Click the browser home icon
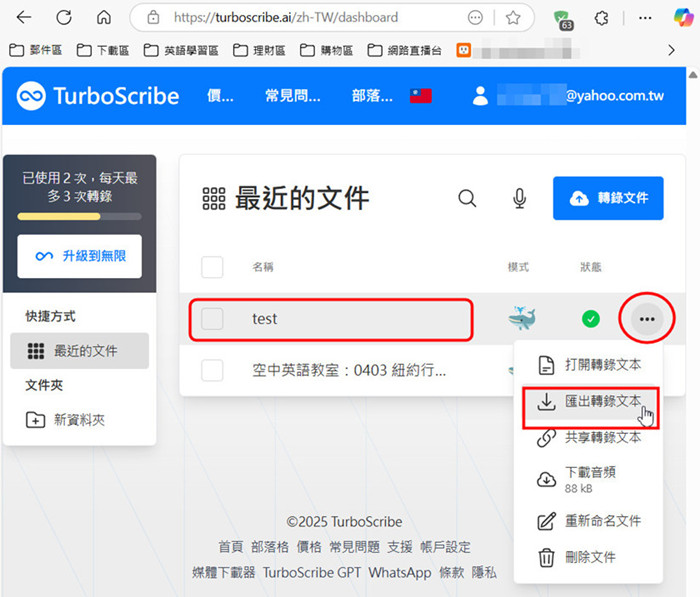Image resolution: width=700 pixels, height=597 pixels. click(104, 18)
